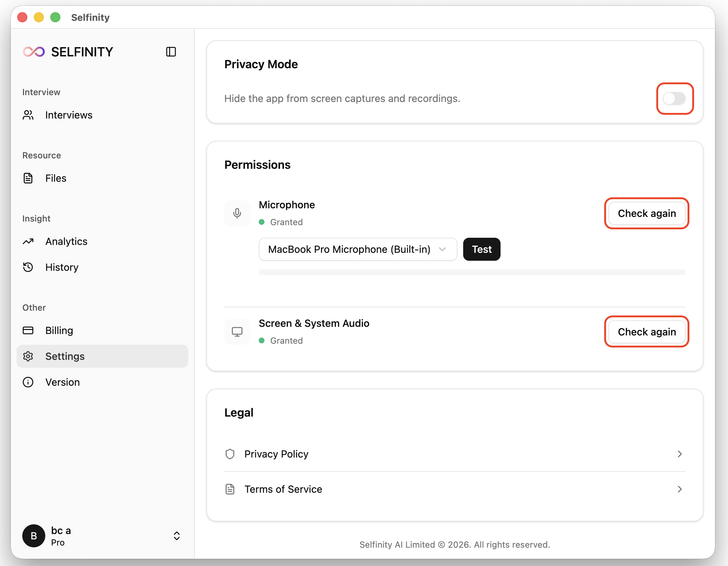Click the Settings gear icon
Image resolution: width=728 pixels, height=566 pixels.
(28, 356)
